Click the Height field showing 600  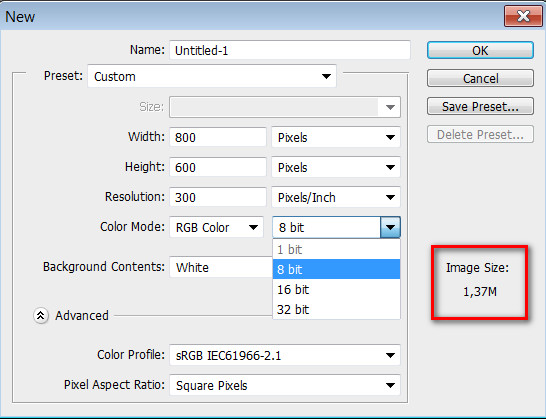tap(218, 167)
